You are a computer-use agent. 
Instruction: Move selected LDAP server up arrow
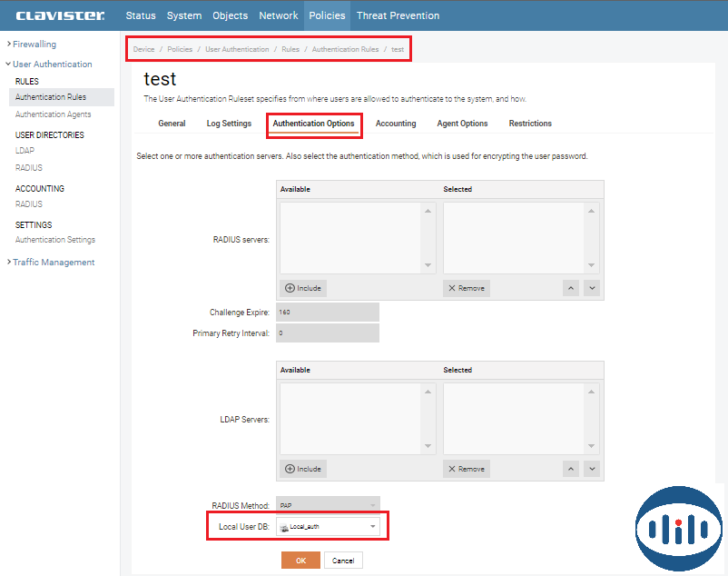pos(571,469)
